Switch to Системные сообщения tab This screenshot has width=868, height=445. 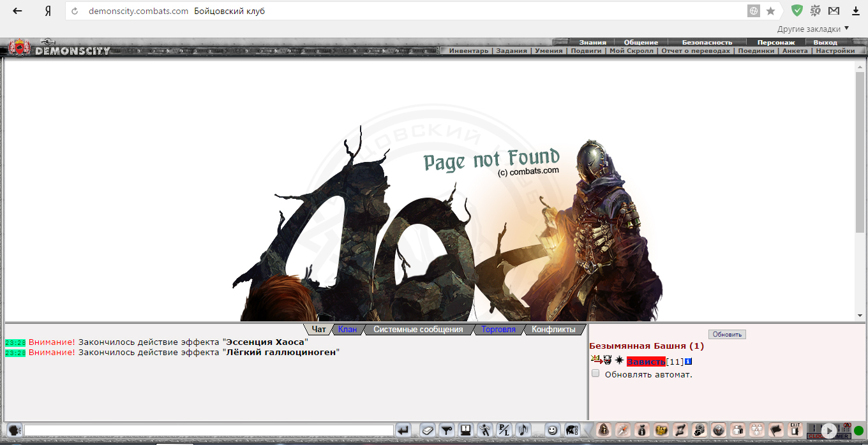pyautogui.click(x=418, y=330)
